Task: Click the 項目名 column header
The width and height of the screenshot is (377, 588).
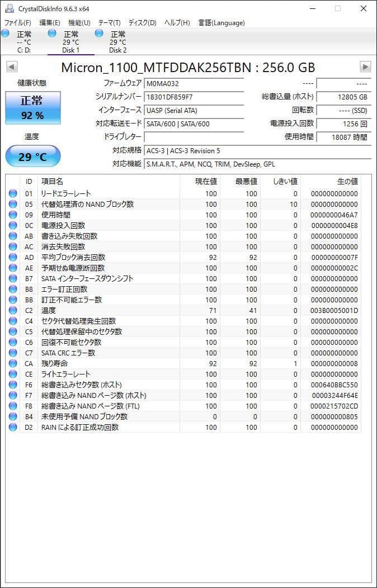Action: 109,182
